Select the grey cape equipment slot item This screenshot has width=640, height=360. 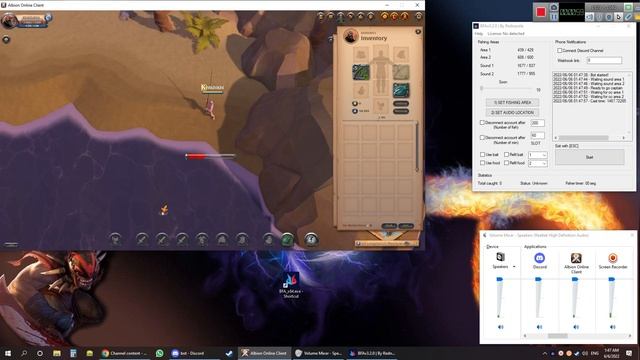[401, 72]
